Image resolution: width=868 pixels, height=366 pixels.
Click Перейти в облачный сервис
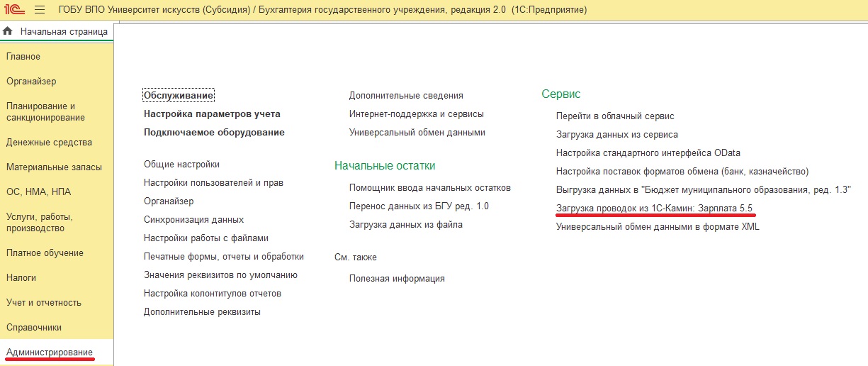[x=615, y=116]
